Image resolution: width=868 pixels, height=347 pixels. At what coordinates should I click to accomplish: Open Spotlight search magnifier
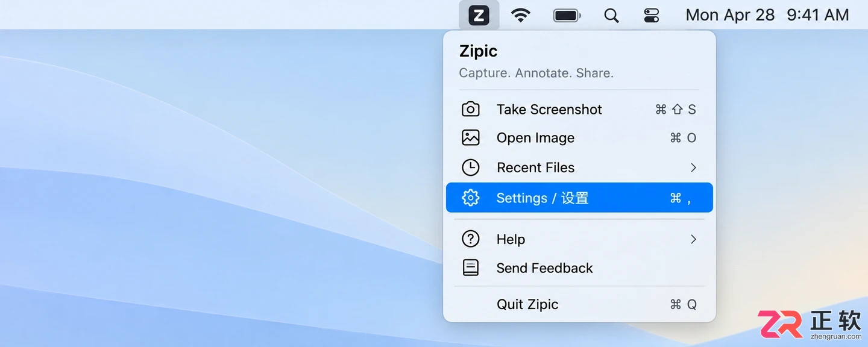(x=611, y=15)
